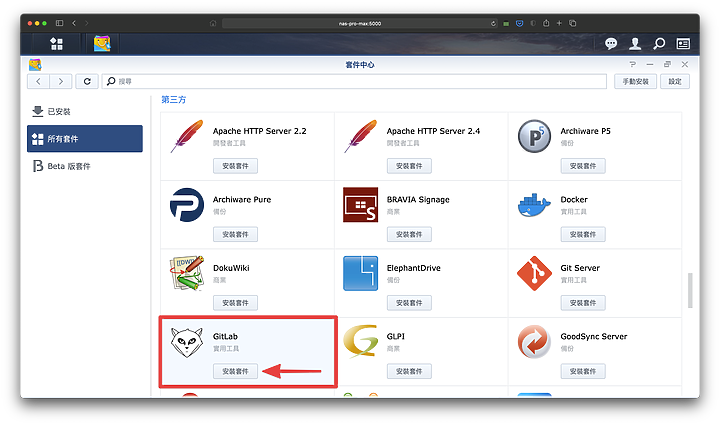The image size is (720, 425).
Task: Refresh the package list
Action: tap(87, 81)
